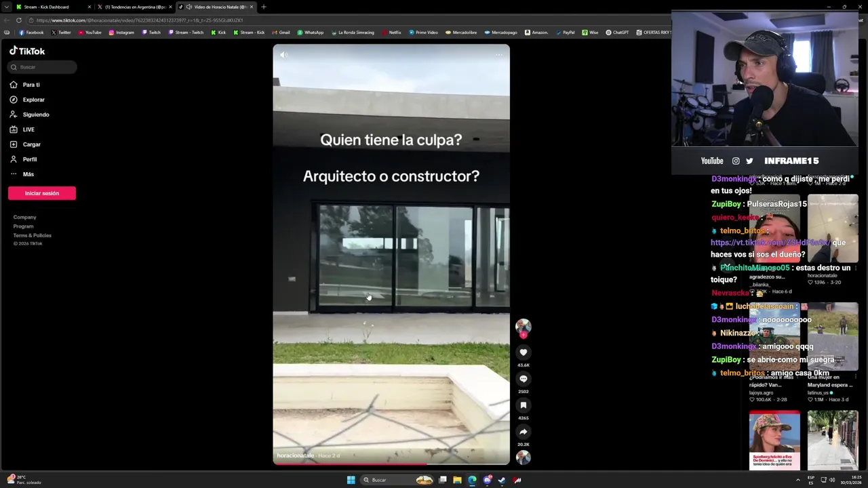The image size is (868, 488).
Task: Open creator avatar above like button
Action: click(x=523, y=326)
